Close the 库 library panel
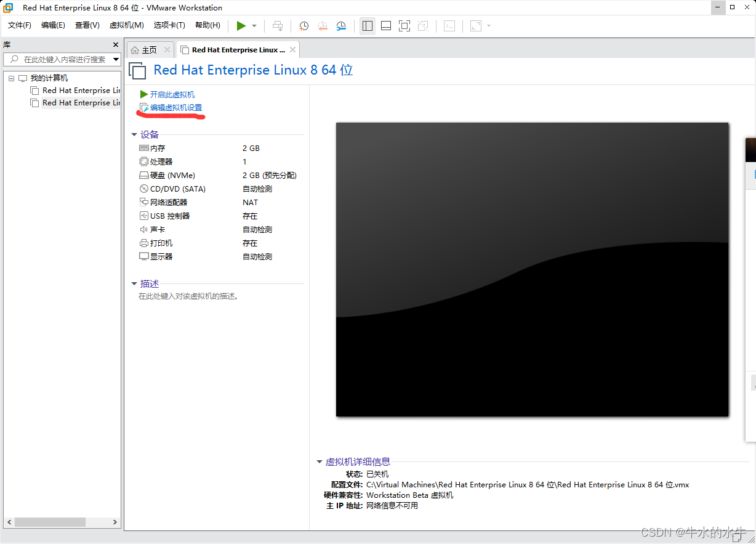Image resolution: width=756 pixels, height=544 pixels. pos(115,44)
